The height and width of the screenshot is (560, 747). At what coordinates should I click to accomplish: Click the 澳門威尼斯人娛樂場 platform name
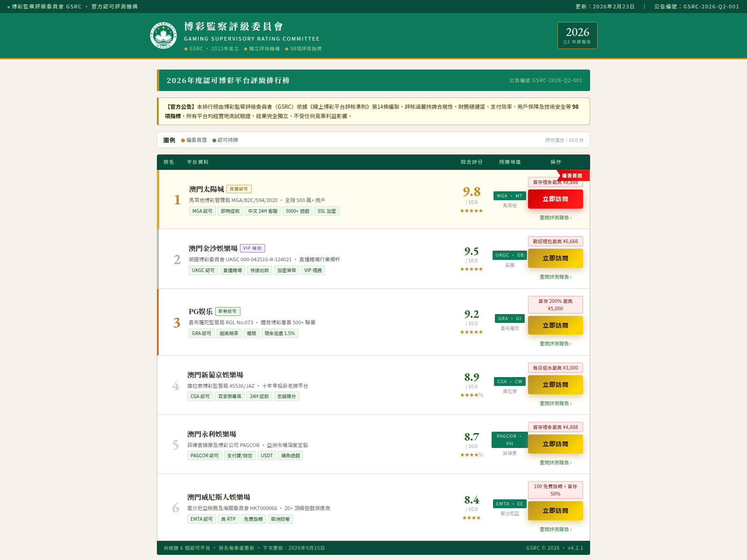(x=218, y=497)
